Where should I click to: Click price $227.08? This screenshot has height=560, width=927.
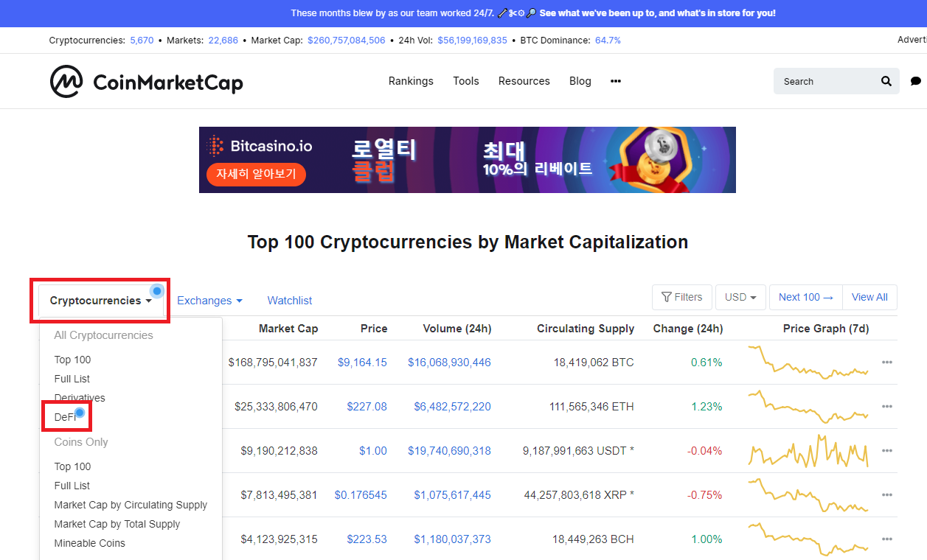[x=367, y=407]
